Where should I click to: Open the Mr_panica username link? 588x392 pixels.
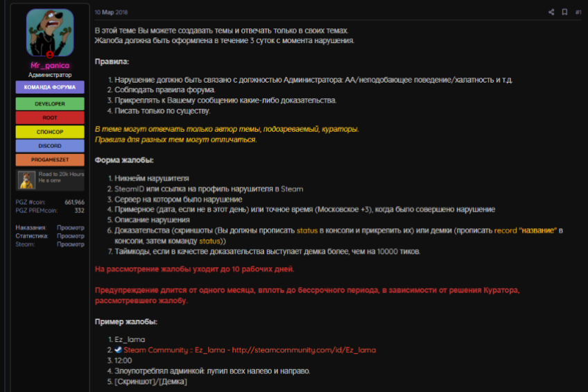50,65
